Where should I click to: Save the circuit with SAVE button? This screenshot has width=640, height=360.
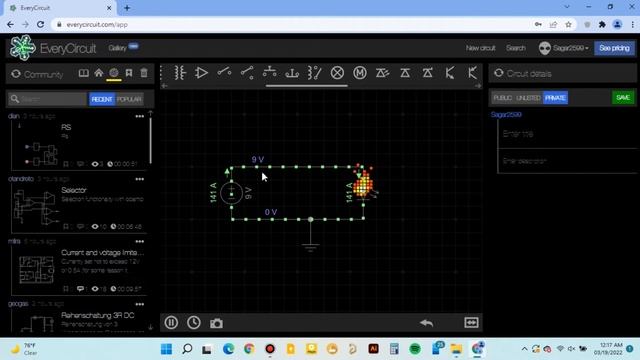click(623, 98)
